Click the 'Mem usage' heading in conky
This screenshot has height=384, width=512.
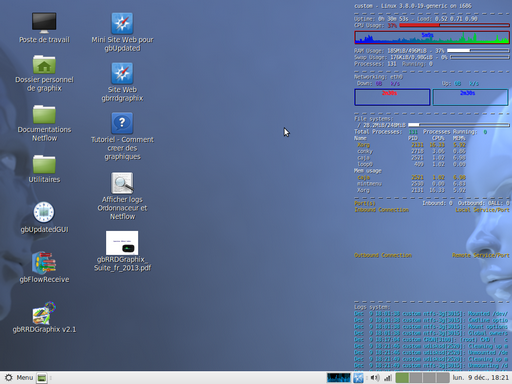click(x=368, y=171)
